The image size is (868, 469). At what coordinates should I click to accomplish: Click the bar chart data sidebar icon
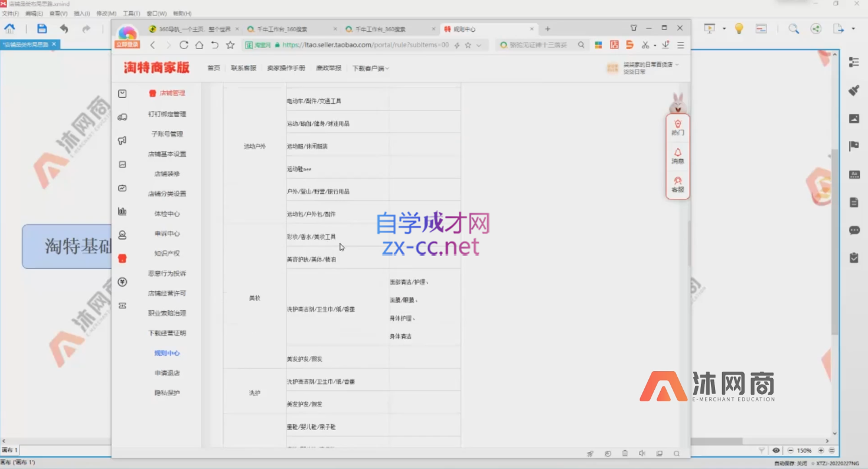click(122, 211)
